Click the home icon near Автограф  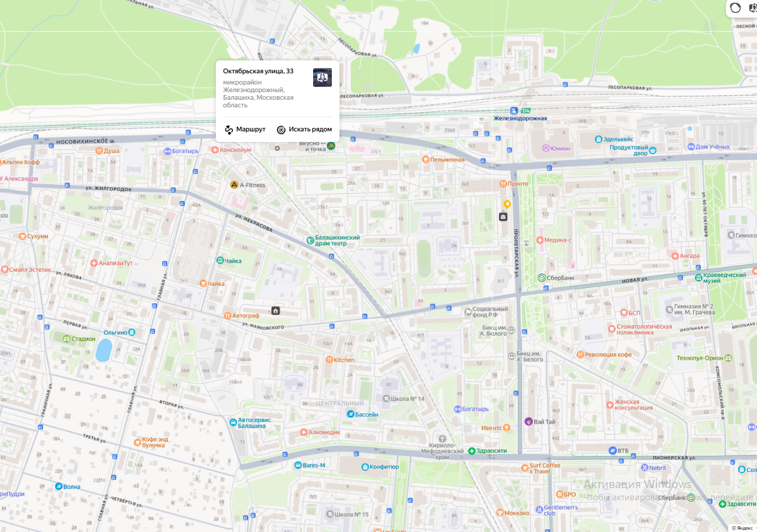pos(276,310)
